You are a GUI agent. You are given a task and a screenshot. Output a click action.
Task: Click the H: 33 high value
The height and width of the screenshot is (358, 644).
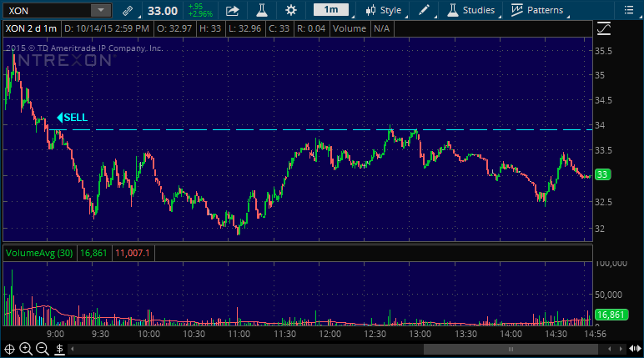[210, 28]
